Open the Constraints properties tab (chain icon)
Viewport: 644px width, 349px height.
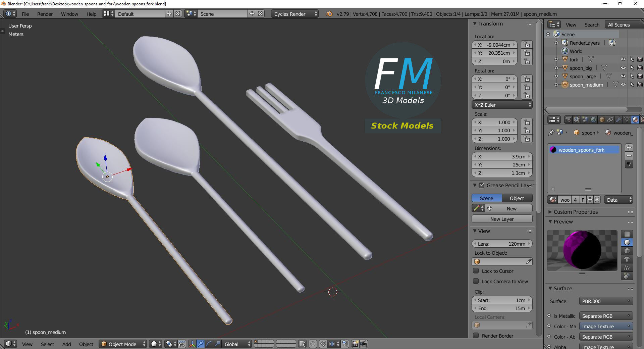pos(610,120)
